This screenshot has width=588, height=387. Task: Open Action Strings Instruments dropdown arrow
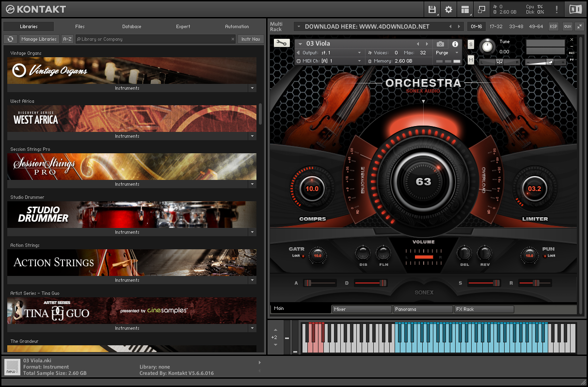(252, 280)
